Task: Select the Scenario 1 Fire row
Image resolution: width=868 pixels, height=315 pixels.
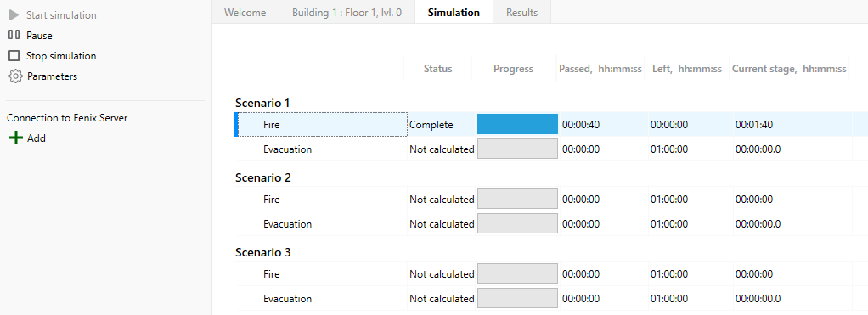Action: pos(551,125)
